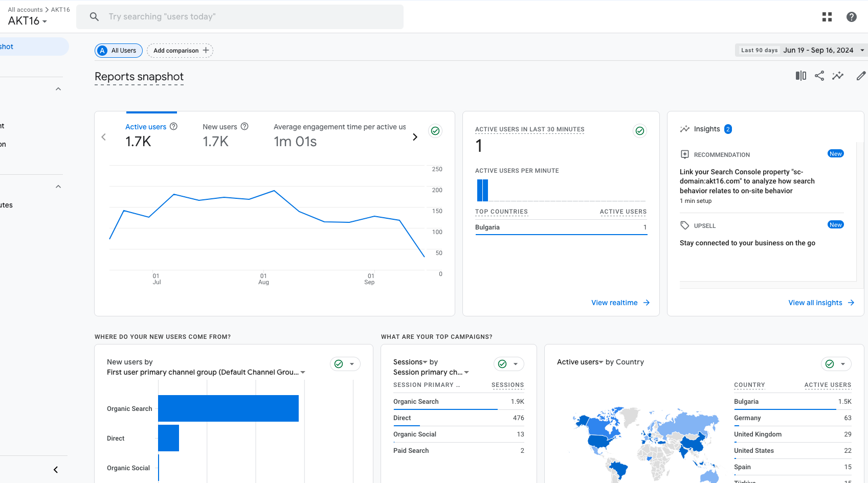Click the recommendation plus-box icon
Screen dimensions: 868x483
point(685,154)
